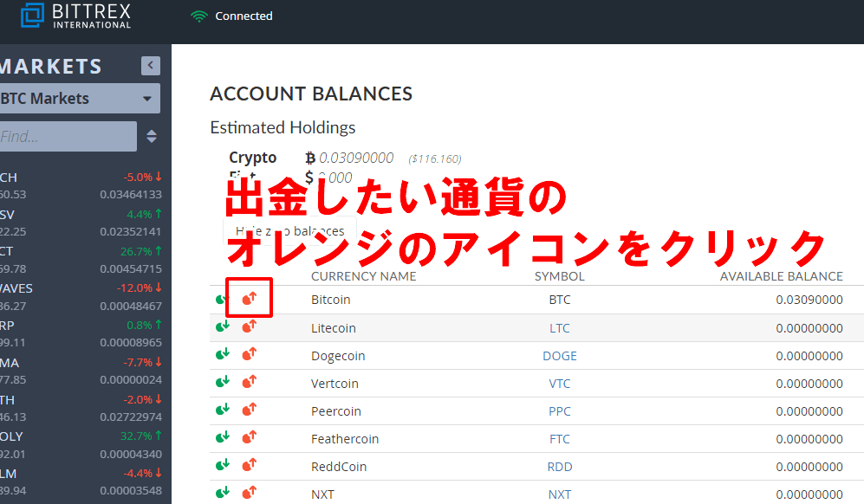Open the VTC symbol link

click(560, 384)
